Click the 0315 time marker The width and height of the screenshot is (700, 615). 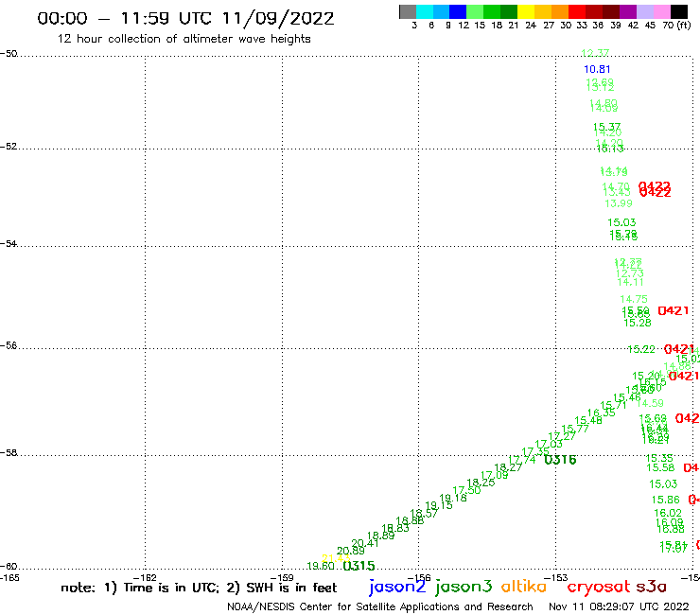(x=359, y=566)
